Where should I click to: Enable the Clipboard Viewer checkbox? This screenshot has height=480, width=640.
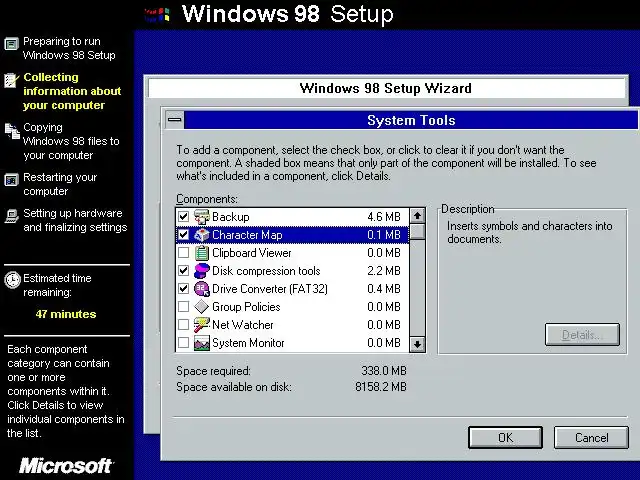pyautogui.click(x=184, y=253)
